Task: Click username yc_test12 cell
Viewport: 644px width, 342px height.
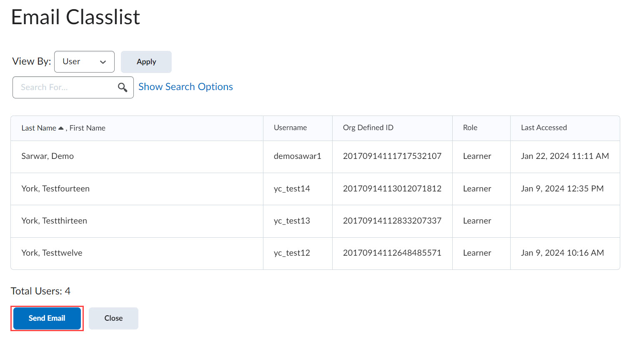Action: pos(292,253)
